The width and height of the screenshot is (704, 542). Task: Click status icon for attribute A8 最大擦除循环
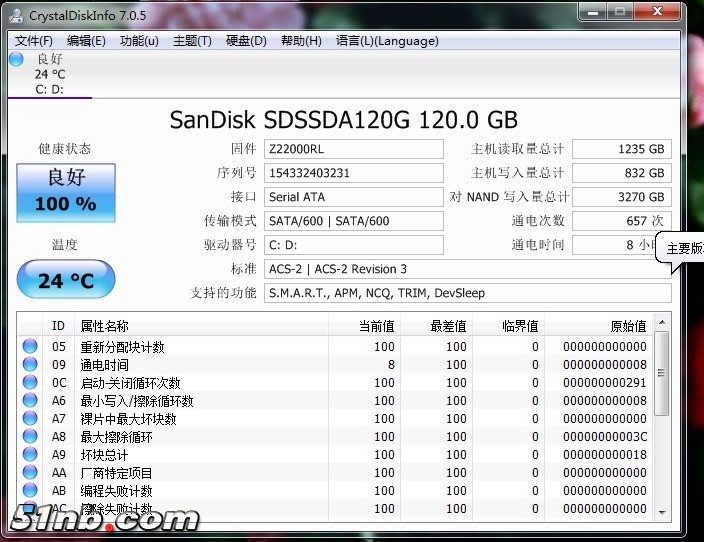click(30, 437)
